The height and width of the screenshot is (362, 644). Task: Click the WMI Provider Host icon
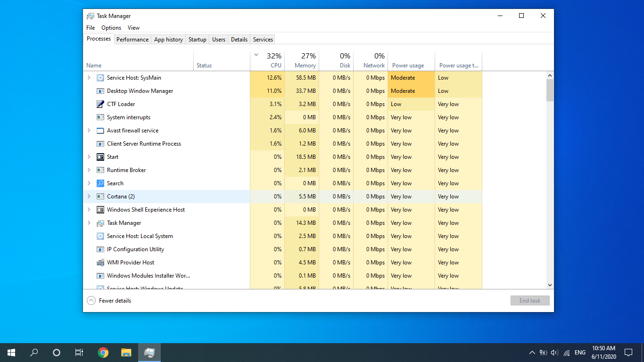point(100,263)
